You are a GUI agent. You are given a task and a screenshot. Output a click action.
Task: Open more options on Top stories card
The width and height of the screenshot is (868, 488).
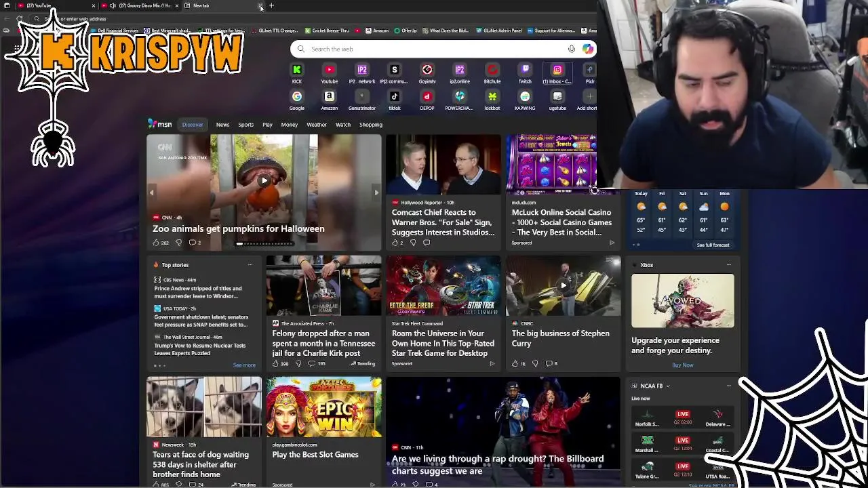(x=250, y=265)
